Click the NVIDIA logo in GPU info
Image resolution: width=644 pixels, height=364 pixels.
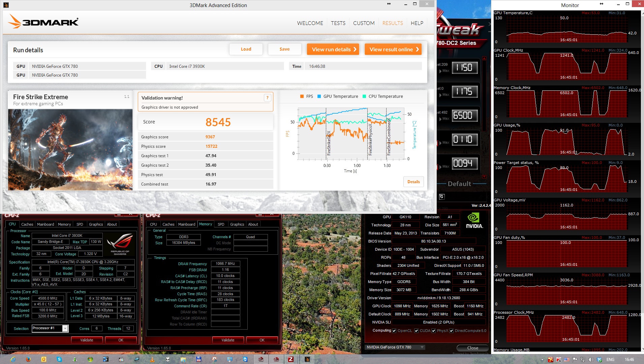pyautogui.click(x=474, y=221)
